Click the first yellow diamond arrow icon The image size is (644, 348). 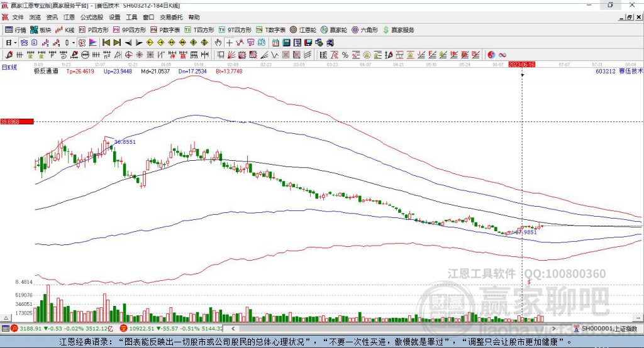150,43
